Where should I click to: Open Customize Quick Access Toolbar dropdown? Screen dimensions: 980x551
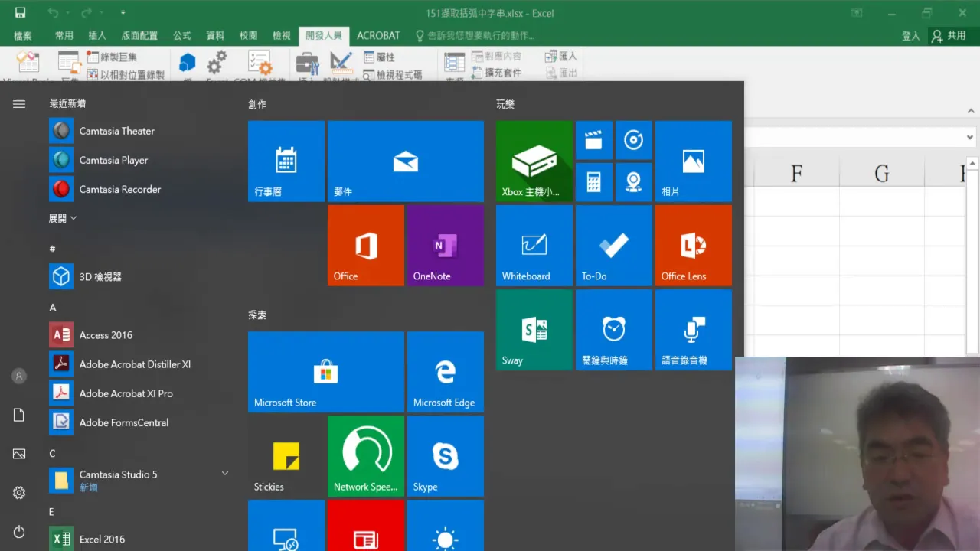[x=123, y=13]
